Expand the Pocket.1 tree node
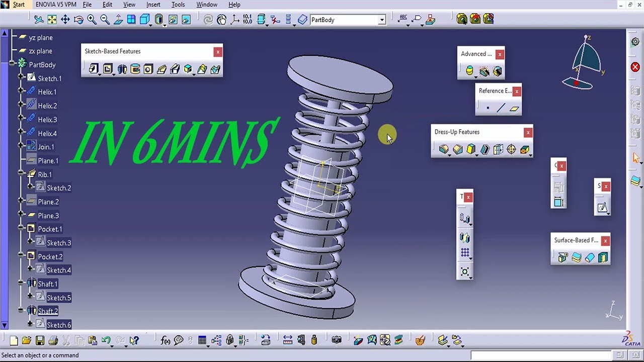The image size is (644, 362). point(21,228)
